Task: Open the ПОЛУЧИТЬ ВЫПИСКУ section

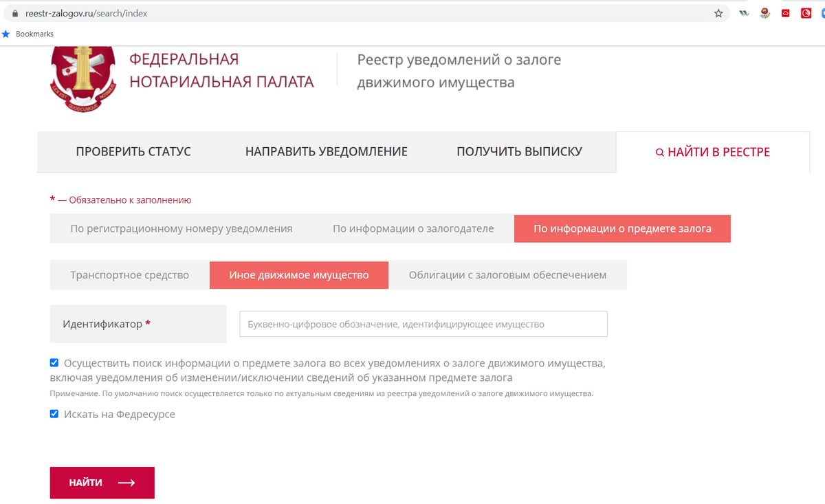Action: [520, 151]
